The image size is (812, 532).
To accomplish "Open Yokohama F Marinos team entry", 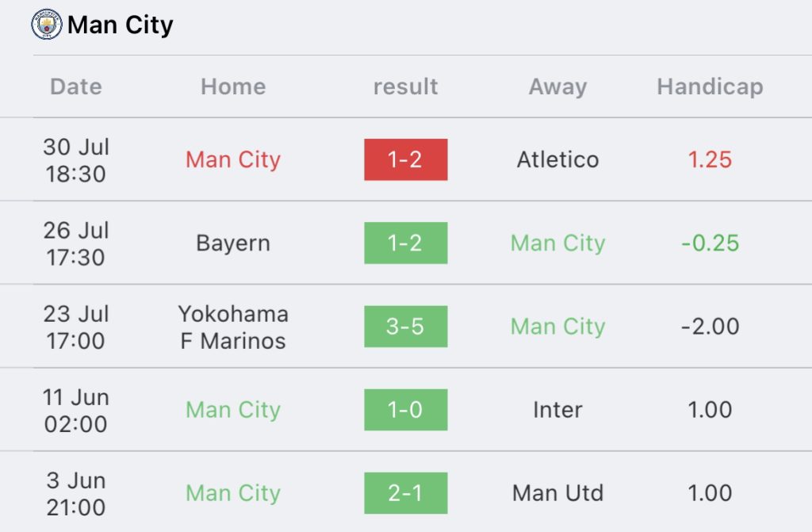I will [x=233, y=327].
